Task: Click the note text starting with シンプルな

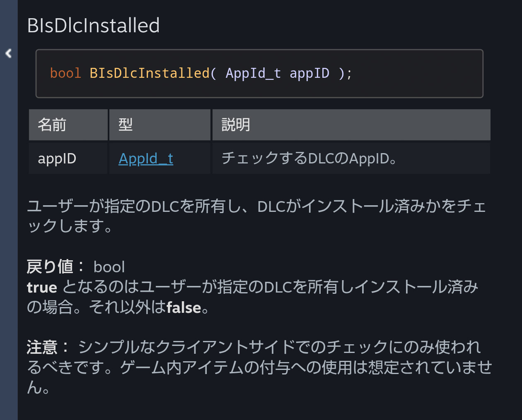Action: 279,347
